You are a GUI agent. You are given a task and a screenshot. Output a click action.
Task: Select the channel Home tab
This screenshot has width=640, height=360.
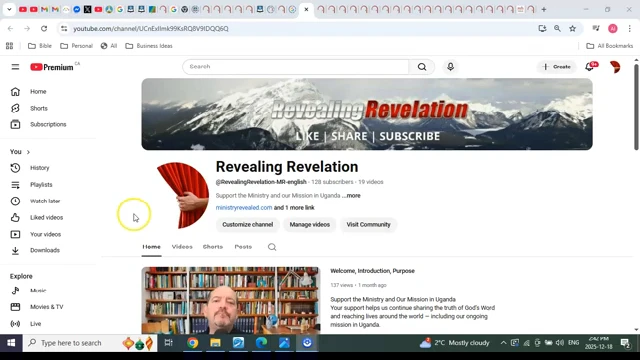point(151,247)
